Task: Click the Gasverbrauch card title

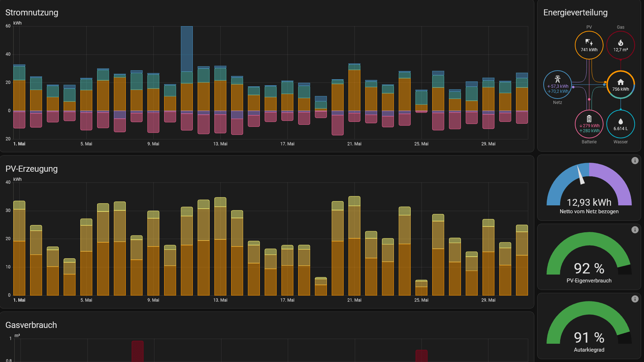Action: 31,325
